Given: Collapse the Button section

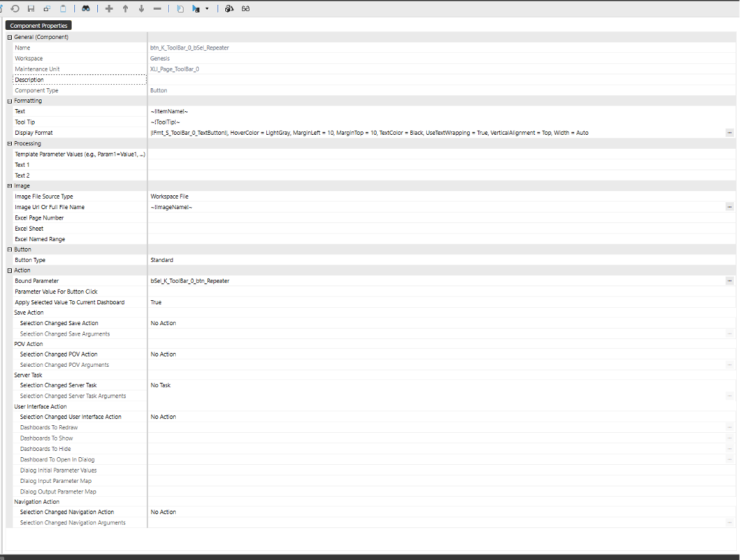Looking at the screenshot, I should [x=10, y=249].
